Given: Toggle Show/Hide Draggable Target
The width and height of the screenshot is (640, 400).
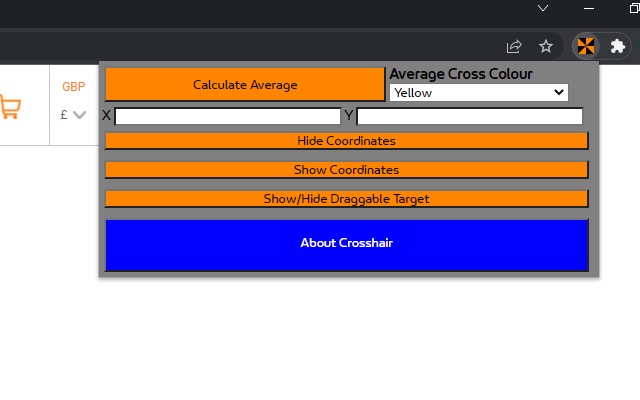Looking at the screenshot, I should 346,199.
